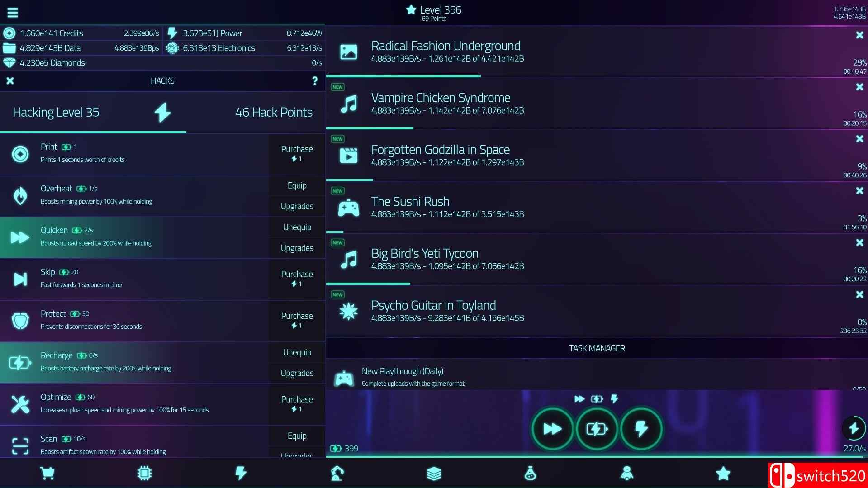This screenshot has height=488, width=868.
Task: Open the star achievements tab
Action: click(x=723, y=473)
